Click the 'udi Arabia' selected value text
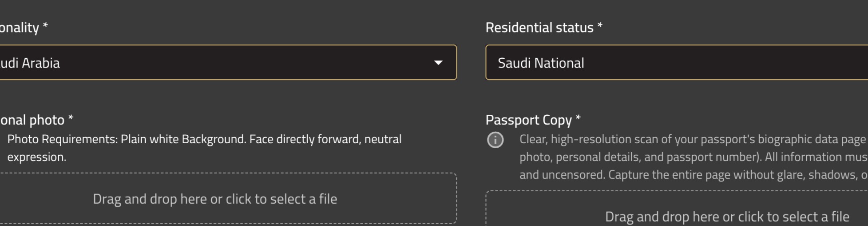 [30, 63]
